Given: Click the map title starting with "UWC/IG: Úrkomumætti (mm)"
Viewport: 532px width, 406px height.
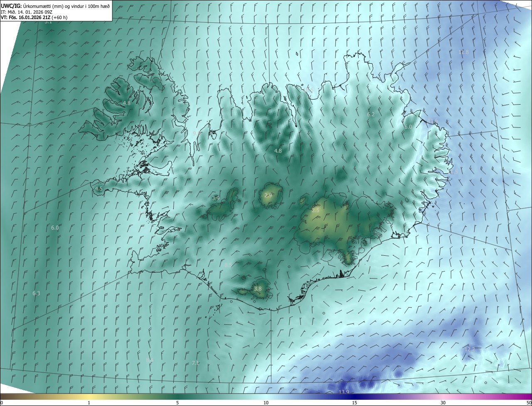Looking at the screenshot, I should (x=55, y=6).
